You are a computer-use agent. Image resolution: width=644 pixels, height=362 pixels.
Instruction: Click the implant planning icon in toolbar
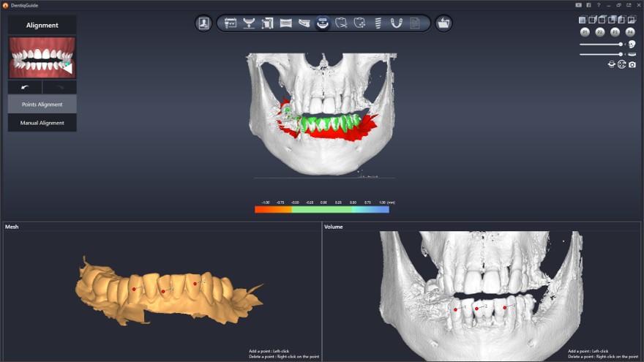point(378,23)
